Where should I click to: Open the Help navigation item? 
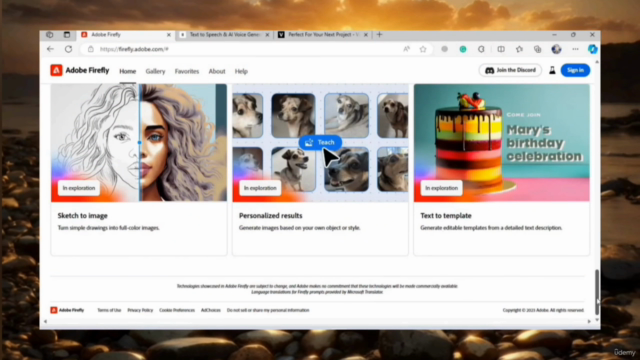(241, 71)
